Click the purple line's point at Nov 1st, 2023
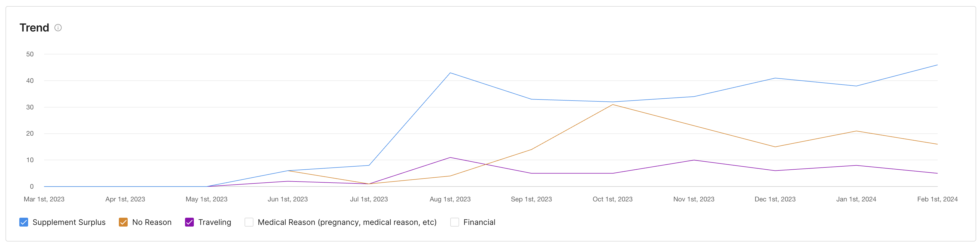 click(694, 160)
